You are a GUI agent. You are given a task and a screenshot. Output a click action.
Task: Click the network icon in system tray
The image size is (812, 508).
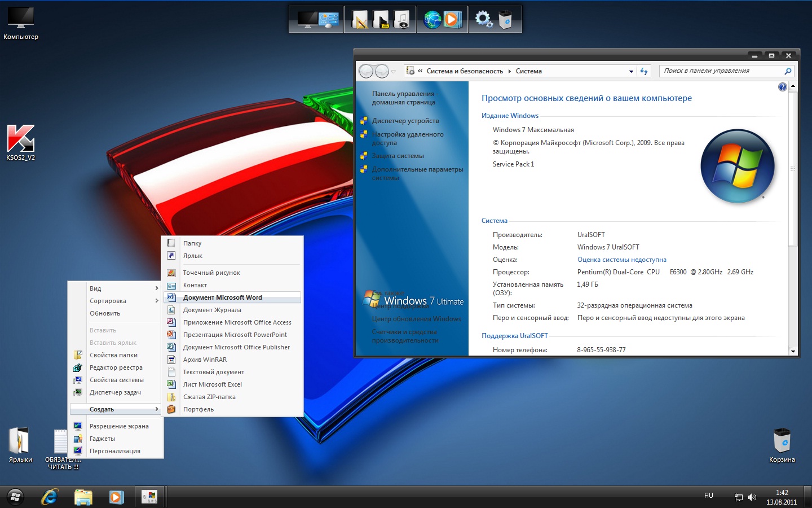[738, 497]
